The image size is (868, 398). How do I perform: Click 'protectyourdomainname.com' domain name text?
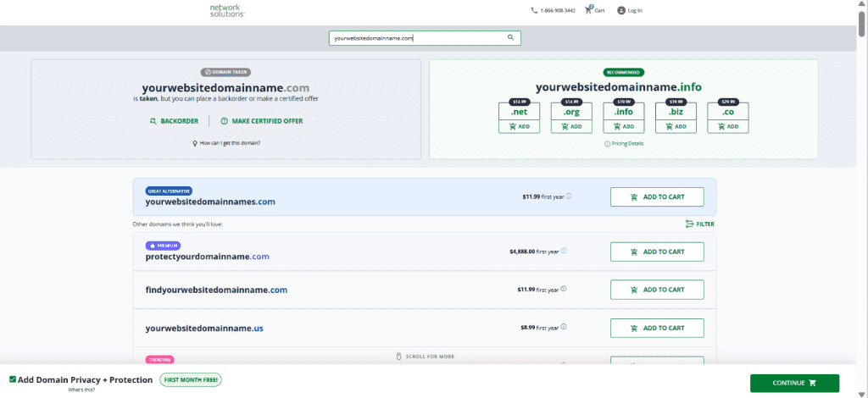[207, 257]
